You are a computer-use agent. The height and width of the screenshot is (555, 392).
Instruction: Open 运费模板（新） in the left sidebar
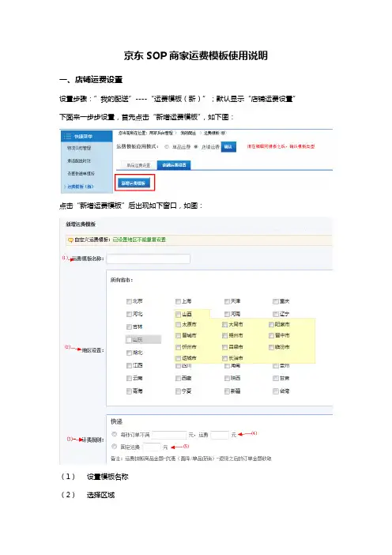pos(81,187)
